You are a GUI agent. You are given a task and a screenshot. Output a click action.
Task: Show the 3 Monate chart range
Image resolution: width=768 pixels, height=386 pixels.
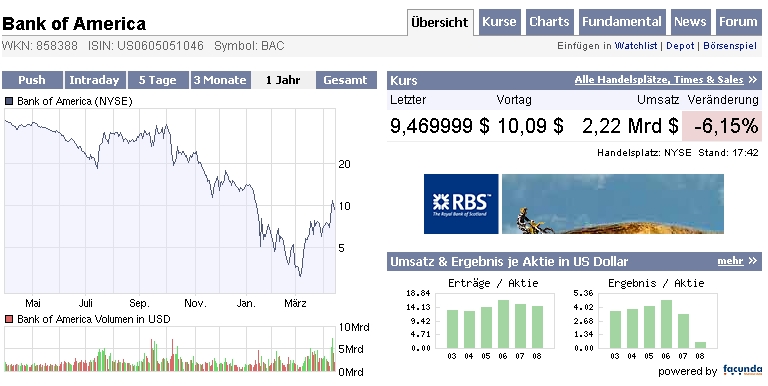tap(220, 80)
